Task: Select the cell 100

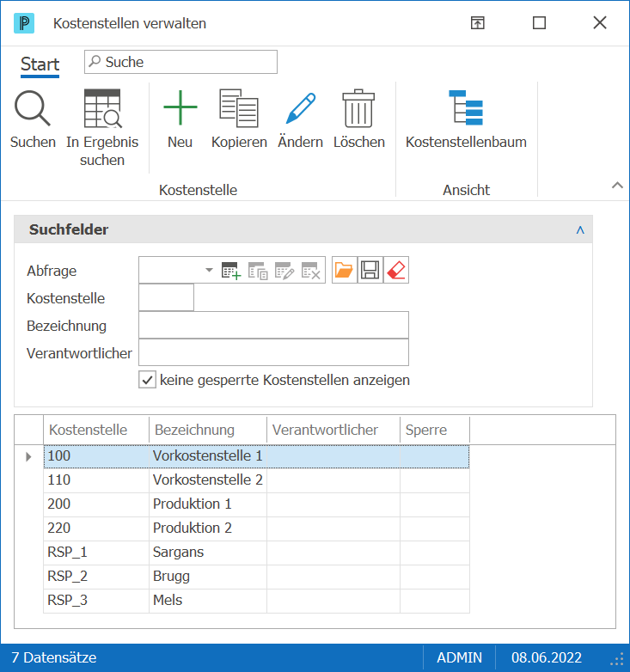Action: [96, 456]
